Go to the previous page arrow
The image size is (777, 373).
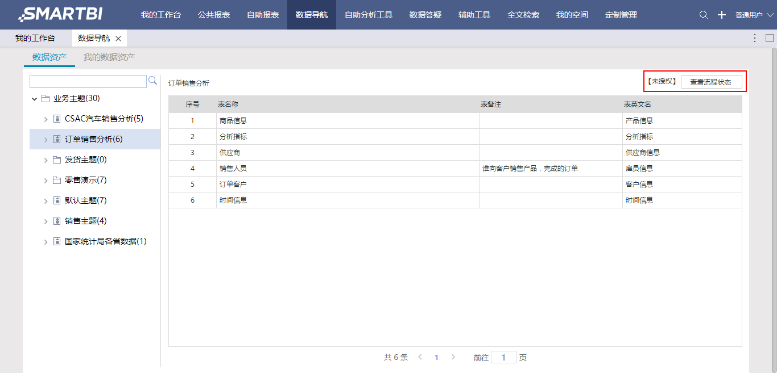click(420, 357)
